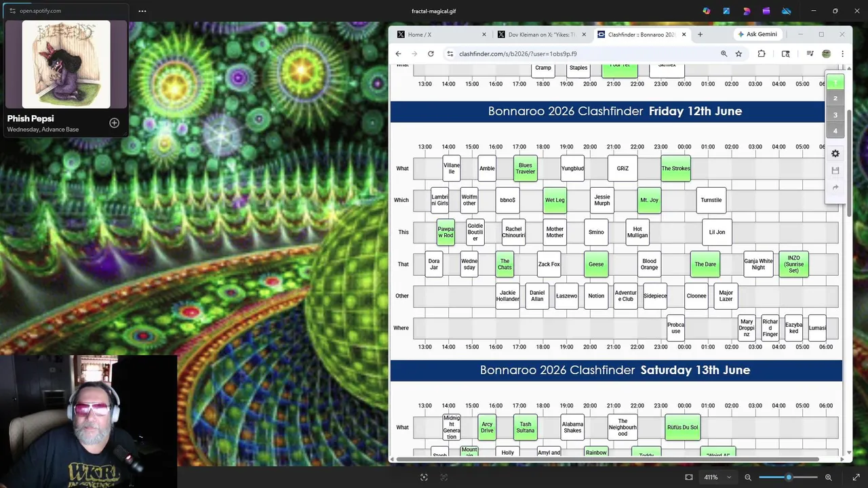Click the Rüfüs Du Sol act box

tap(682, 428)
